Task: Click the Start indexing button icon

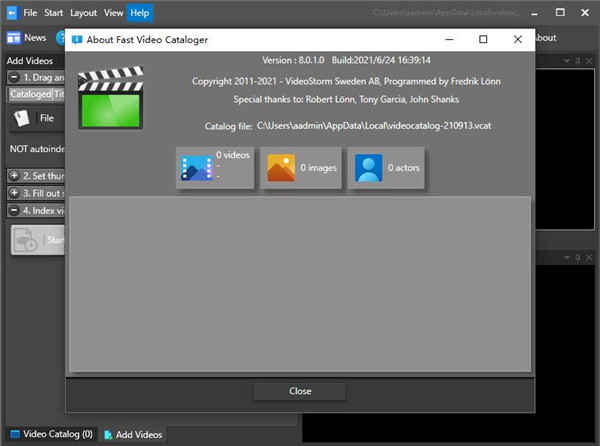Action: 26,240
